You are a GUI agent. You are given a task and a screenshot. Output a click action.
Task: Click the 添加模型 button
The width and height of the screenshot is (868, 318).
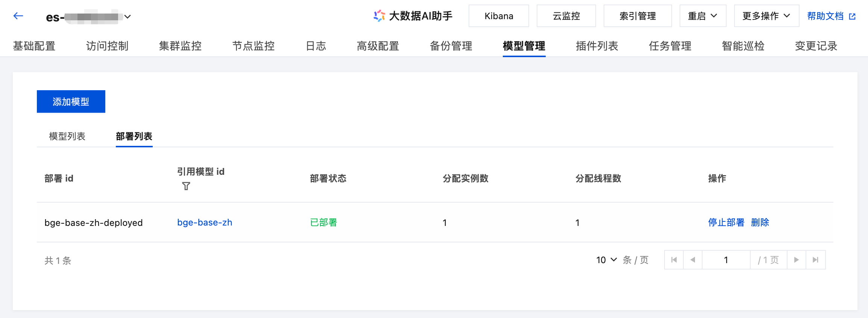tap(71, 101)
